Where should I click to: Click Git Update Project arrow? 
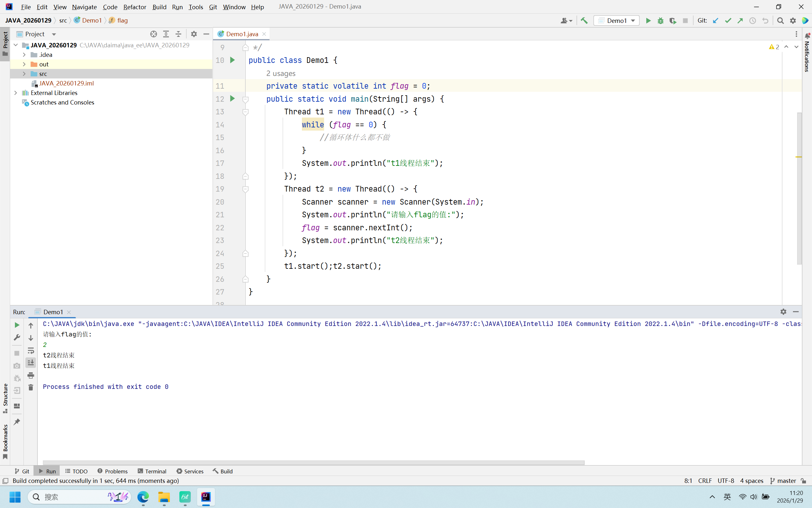coord(715,21)
